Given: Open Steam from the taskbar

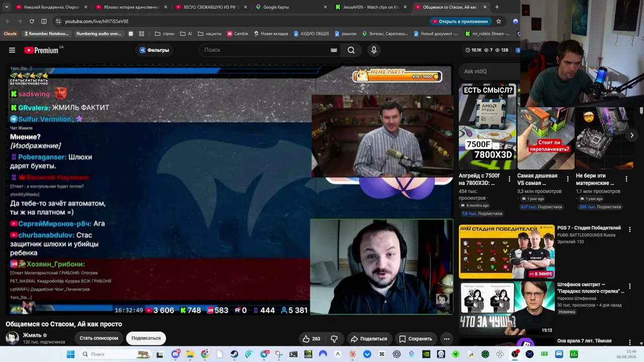Looking at the screenshot, I should point(234,354).
